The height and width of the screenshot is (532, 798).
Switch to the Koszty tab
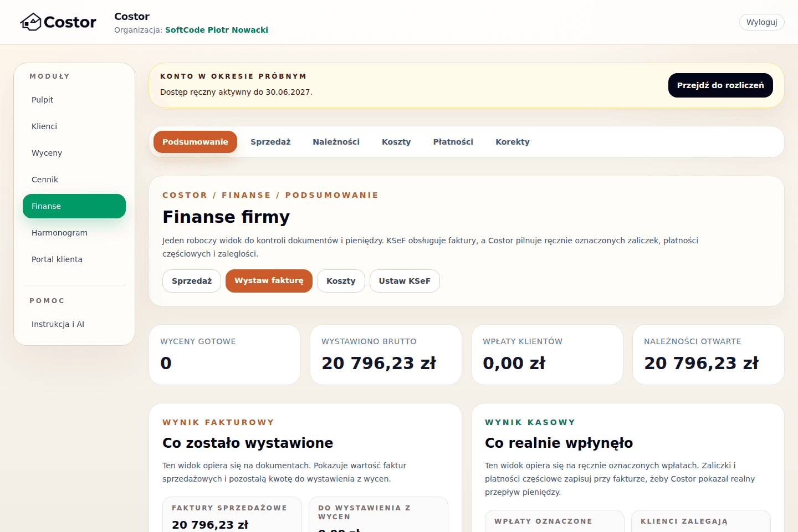tap(396, 142)
